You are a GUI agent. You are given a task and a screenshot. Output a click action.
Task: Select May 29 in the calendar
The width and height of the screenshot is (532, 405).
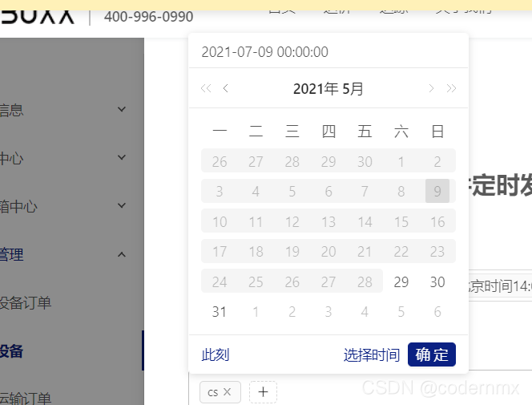[x=401, y=281]
